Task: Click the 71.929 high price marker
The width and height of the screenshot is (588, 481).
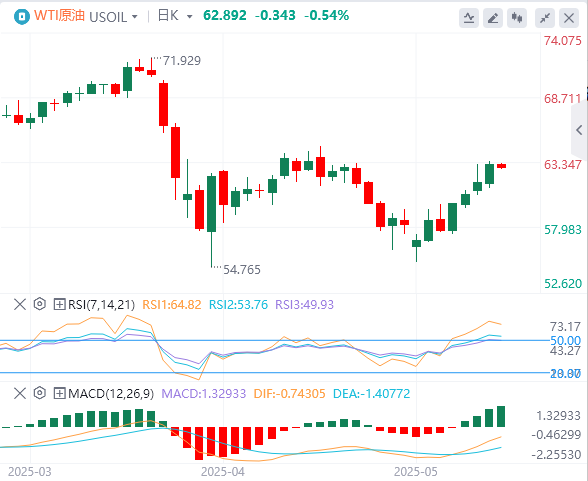Action: (182, 60)
